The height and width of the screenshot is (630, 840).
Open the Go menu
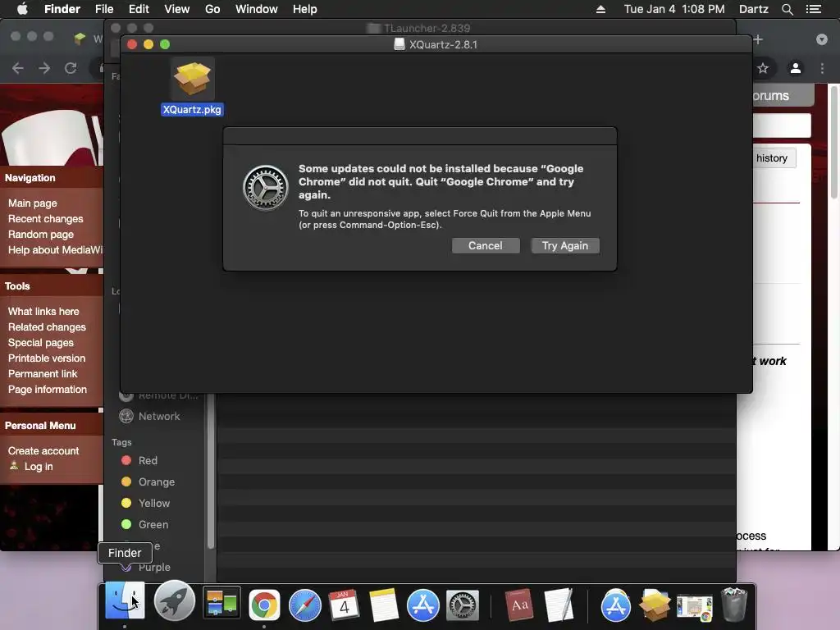click(x=212, y=9)
